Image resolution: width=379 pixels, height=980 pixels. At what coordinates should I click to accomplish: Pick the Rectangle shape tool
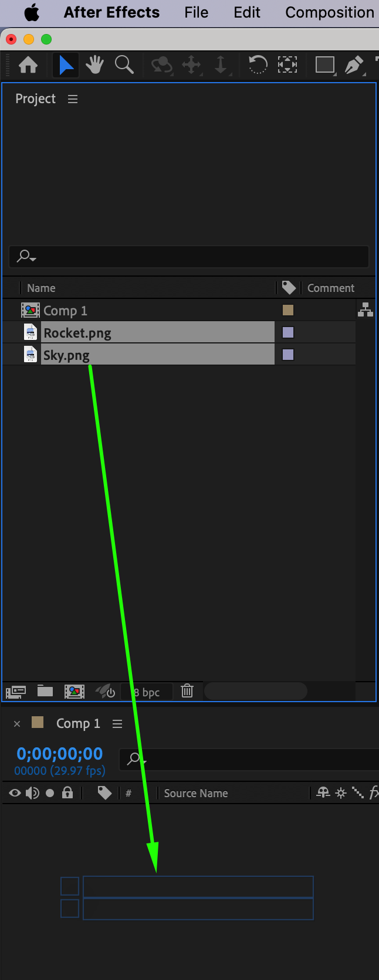click(x=324, y=64)
